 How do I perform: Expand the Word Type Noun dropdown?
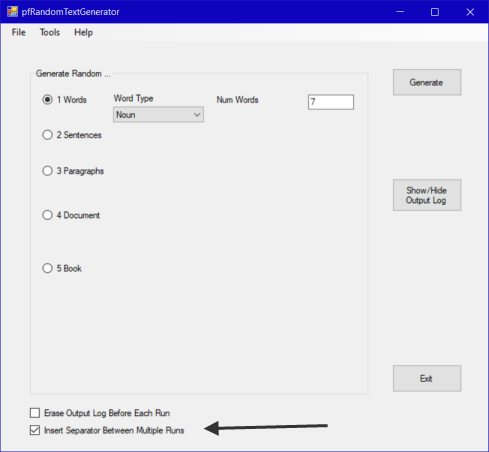pos(158,115)
